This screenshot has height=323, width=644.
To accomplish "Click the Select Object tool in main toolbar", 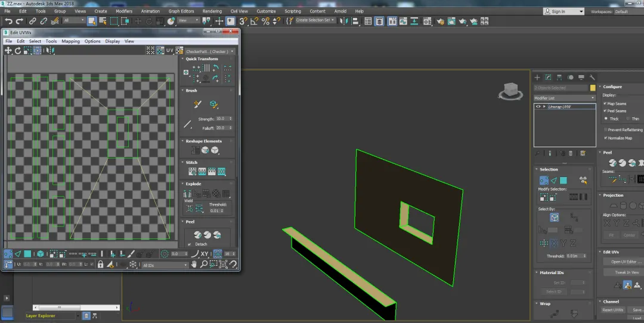I will [92, 21].
